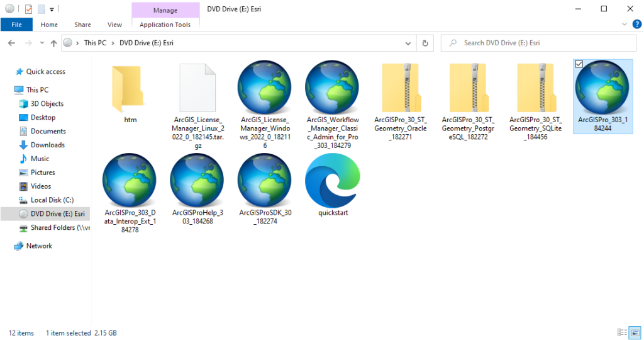This screenshot has width=644, height=340.
Task: Open Pictures in navigation pane
Action: [x=43, y=173]
